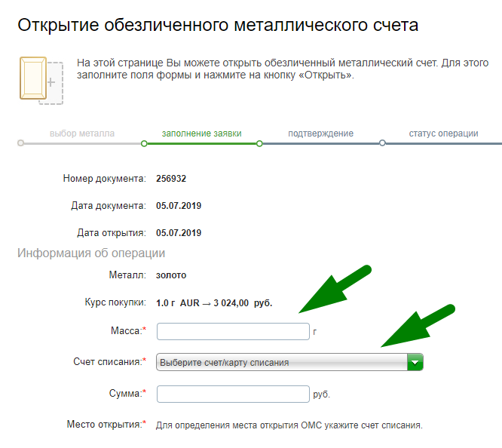Click the Дата открытия value 05.07.2019
This screenshot has width=502, height=448.
coord(179,232)
